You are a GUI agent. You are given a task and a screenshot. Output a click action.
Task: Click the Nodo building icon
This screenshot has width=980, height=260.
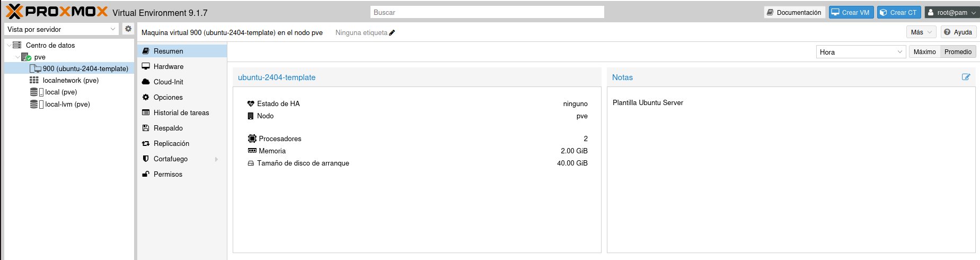click(x=251, y=116)
